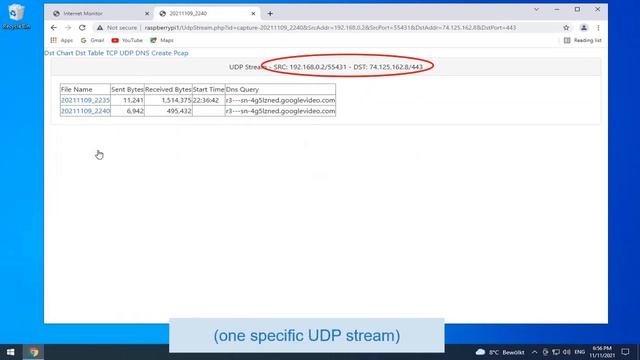Screen dimensions: 640x360
Task: Open the 20211109_2240 file link in table
Action: (85, 111)
